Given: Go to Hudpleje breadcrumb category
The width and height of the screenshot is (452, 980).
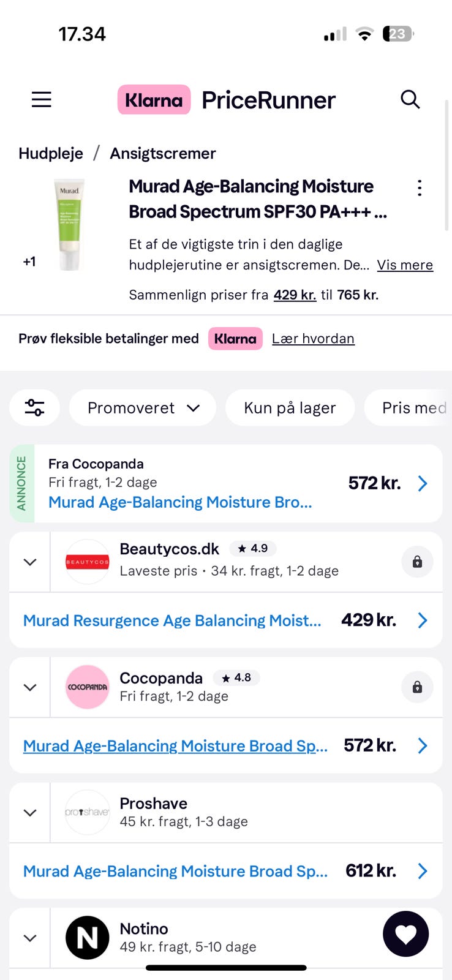Looking at the screenshot, I should [x=51, y=153].
